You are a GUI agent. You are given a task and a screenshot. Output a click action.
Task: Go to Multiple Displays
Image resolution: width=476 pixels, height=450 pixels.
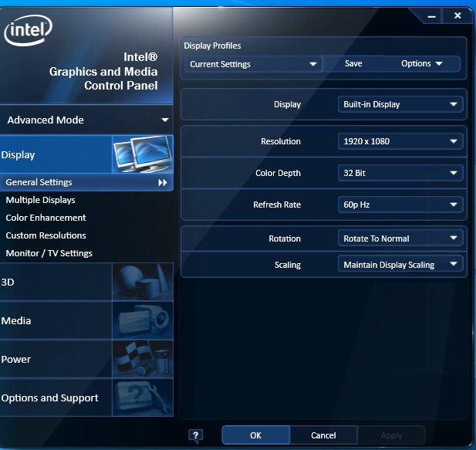[40, 200]
